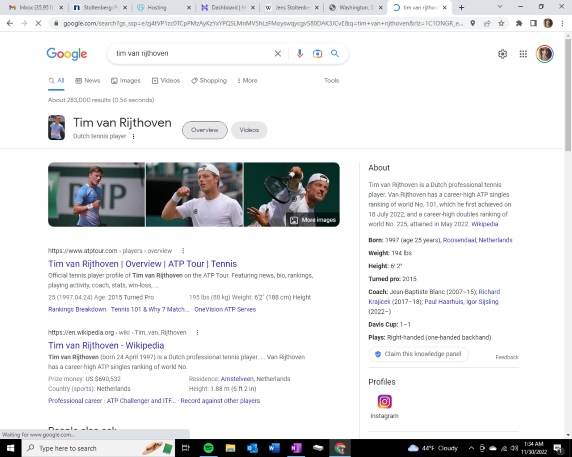
Task: Click the Windows taskbar search box
Action: pyautogui.click(x=98, y=448)
